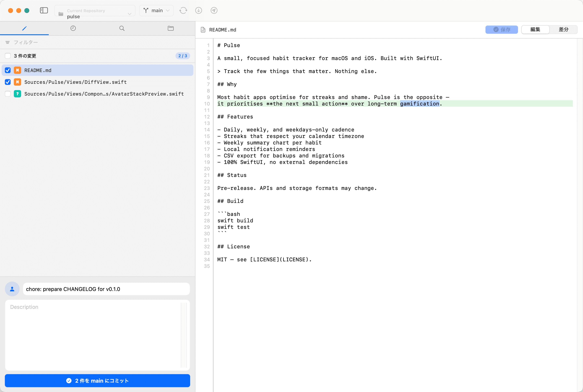Open the main branch dropdown
Screen dimensions: 583x392
[x=156, y=11]
